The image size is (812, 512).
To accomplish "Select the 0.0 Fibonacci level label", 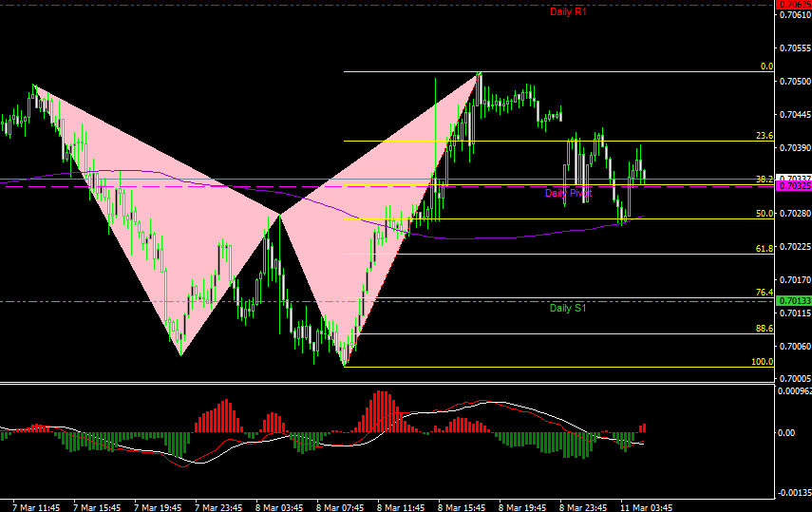I will click(766, 66).
